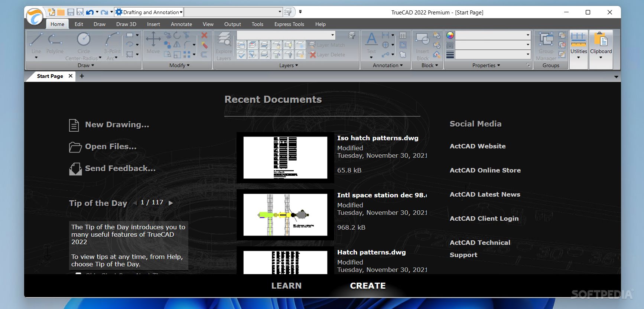The height and width of the screenshot is (309, 644).
Task: Pick the 3-Point Arc tool
Action: 112,46
